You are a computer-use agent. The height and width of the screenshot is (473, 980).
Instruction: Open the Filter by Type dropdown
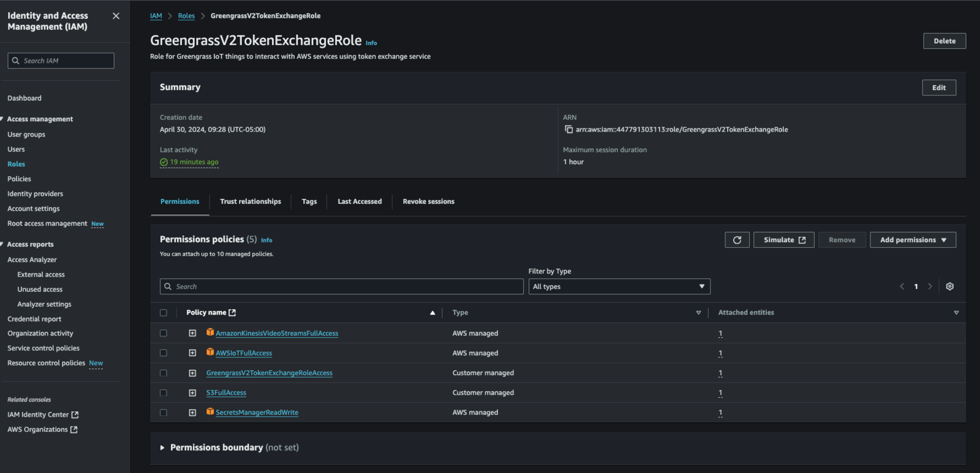click(x=619, y=286)
